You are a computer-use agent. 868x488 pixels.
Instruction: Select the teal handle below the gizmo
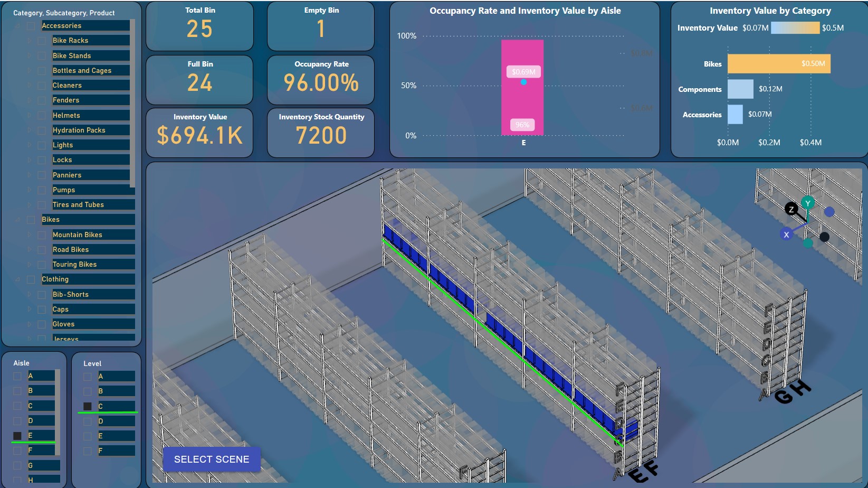[808, 243]
